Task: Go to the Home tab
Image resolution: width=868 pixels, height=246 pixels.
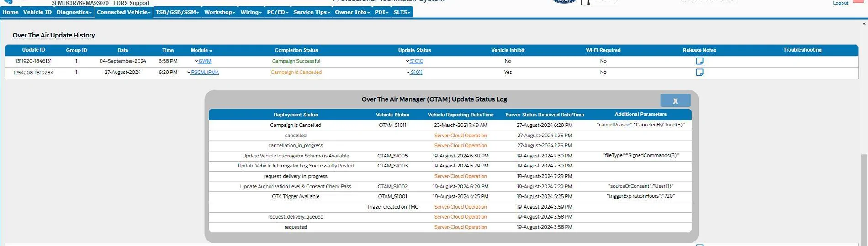Action: pos(11,12)
